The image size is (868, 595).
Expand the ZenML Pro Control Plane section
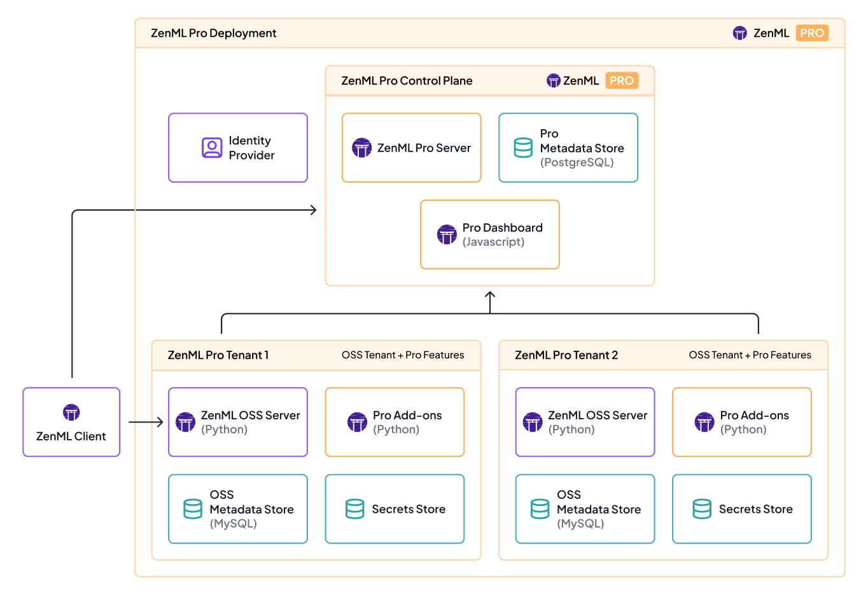click(407, 80)
